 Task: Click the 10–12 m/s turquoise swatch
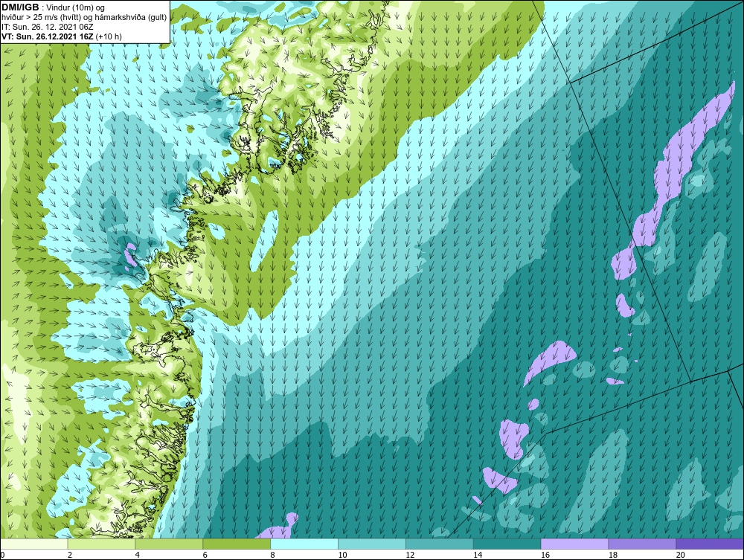pyautogui.click(x=372, y=544)
